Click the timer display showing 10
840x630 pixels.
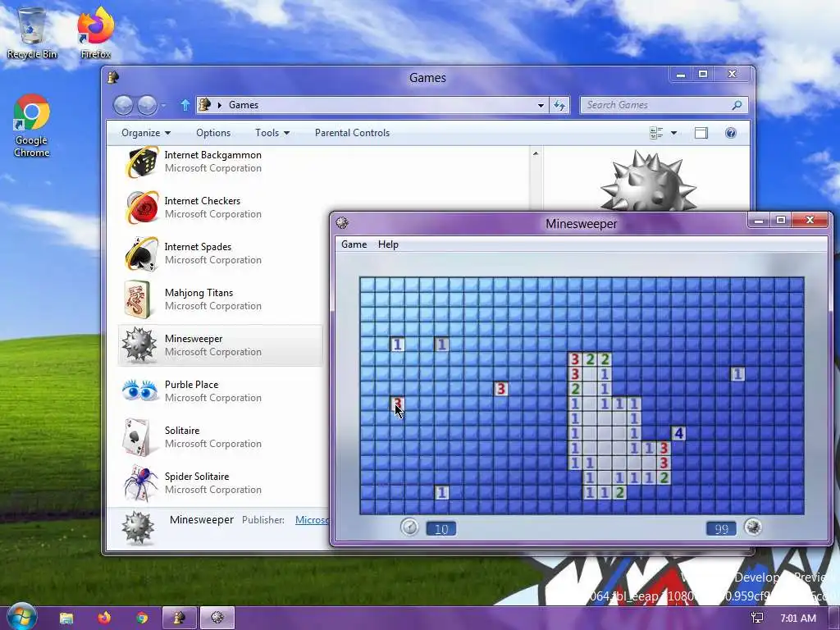(441, 529)
